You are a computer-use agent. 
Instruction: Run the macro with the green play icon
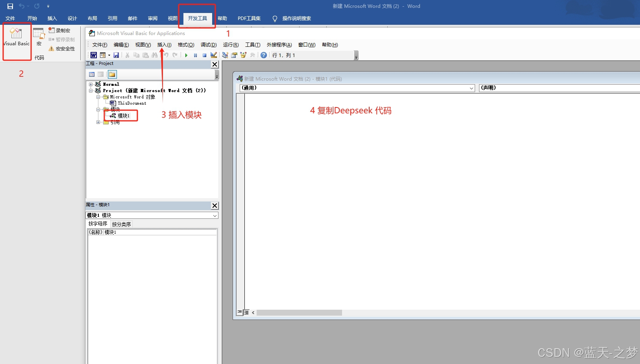[x=186, y=55]
